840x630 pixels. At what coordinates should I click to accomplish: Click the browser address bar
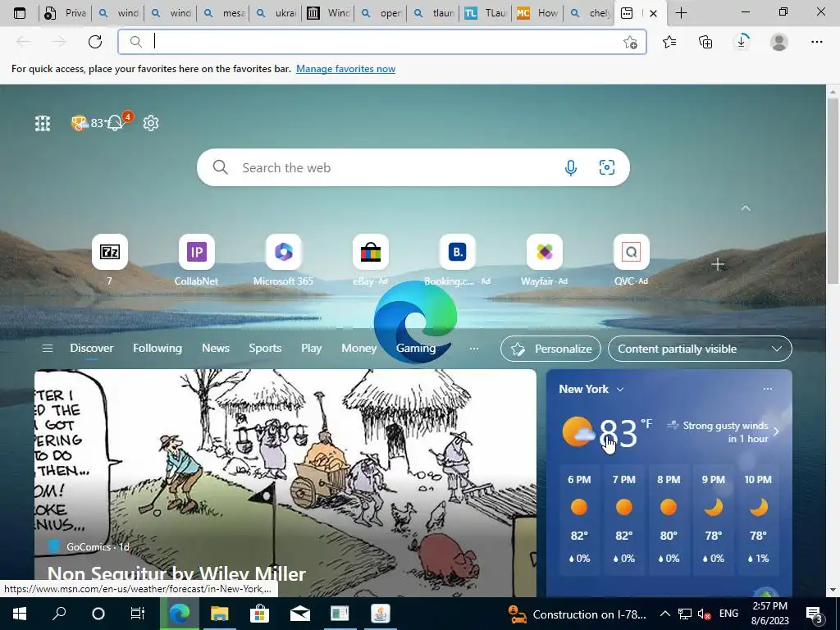click(x=382, y=42)
